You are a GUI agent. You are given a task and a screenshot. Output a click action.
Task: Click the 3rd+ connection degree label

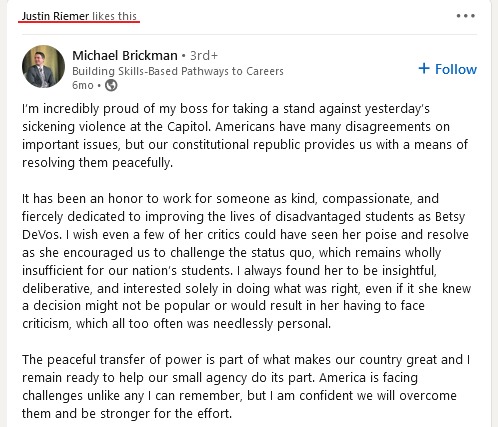(x=204, y=55)
